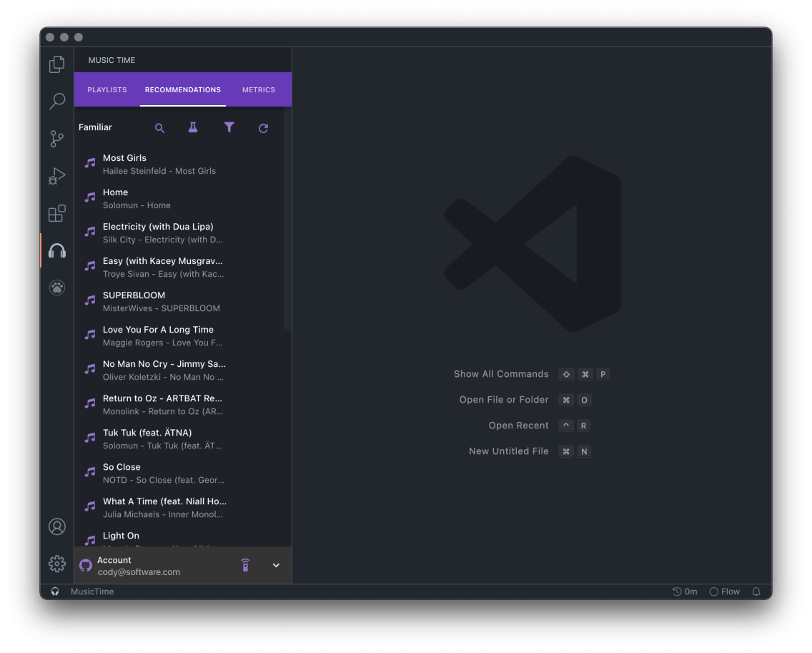Click Show All Commands shortcut hint
The image size is (812, 653).
(501, 373)
